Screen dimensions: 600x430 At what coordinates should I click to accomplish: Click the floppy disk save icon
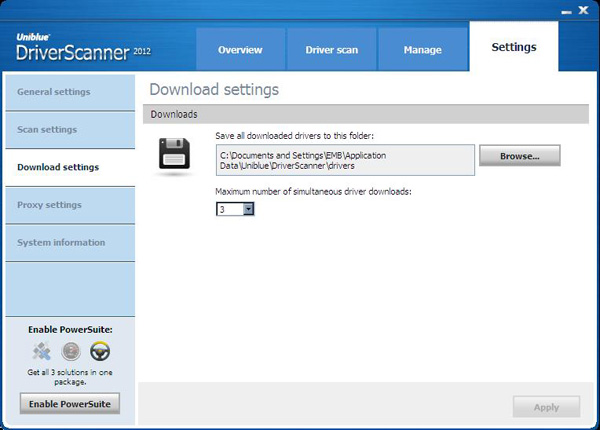pos(174,157)
